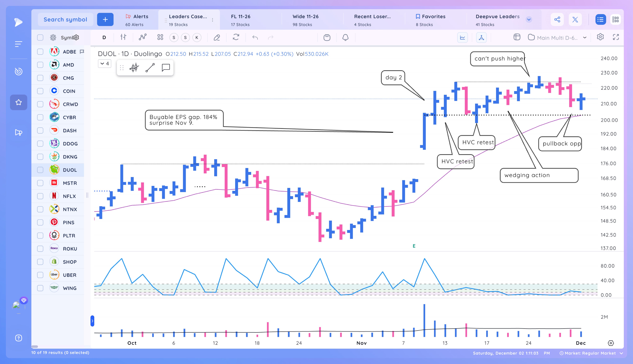
Task: Check the PLTR row checkbox
Action: [40, 236]
